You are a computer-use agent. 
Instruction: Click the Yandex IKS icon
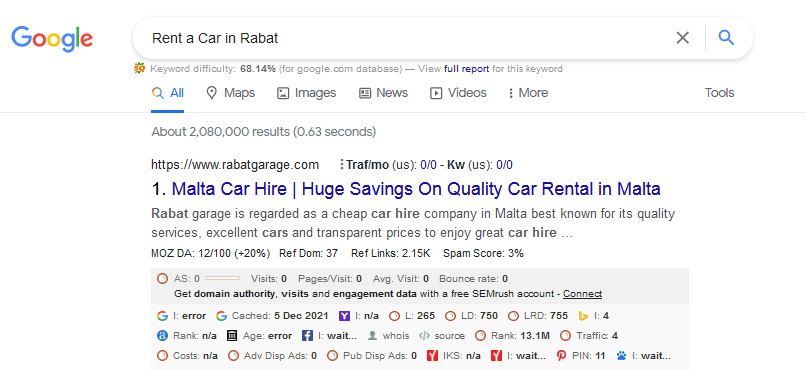432,355
